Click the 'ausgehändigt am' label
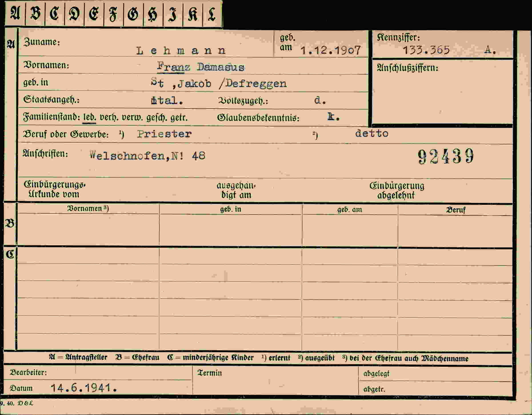The image size is (532, 415). (236, 190)
